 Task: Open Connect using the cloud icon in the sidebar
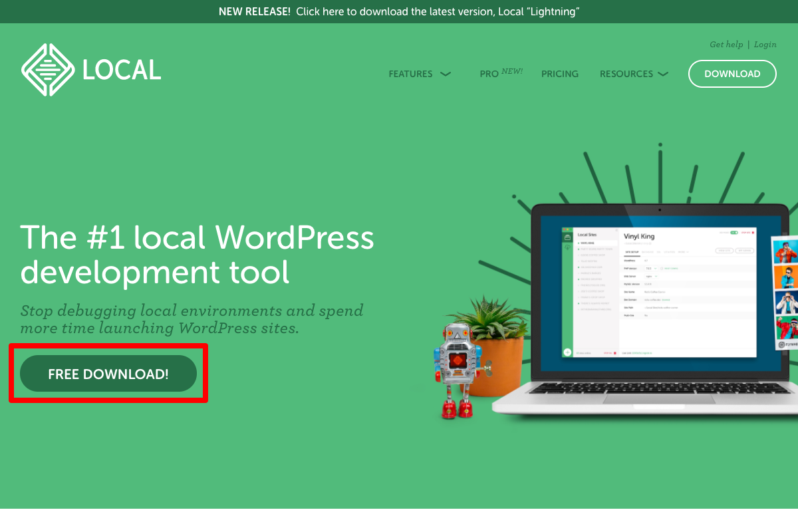coord(567,248)
